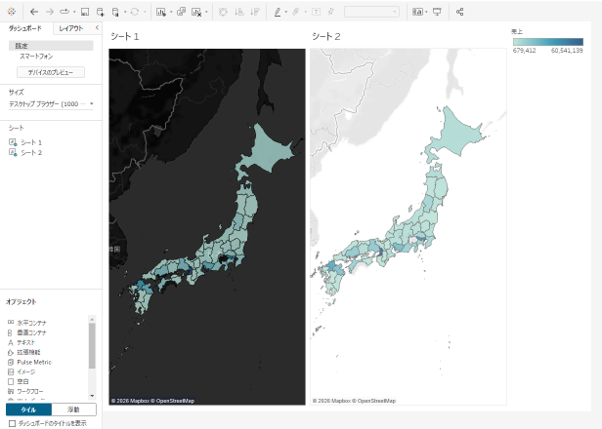Viewport: 602px width, 429px height.
Task: Click the sales color gradient legend
Action: pyautogui.click(x=548, y=42)
